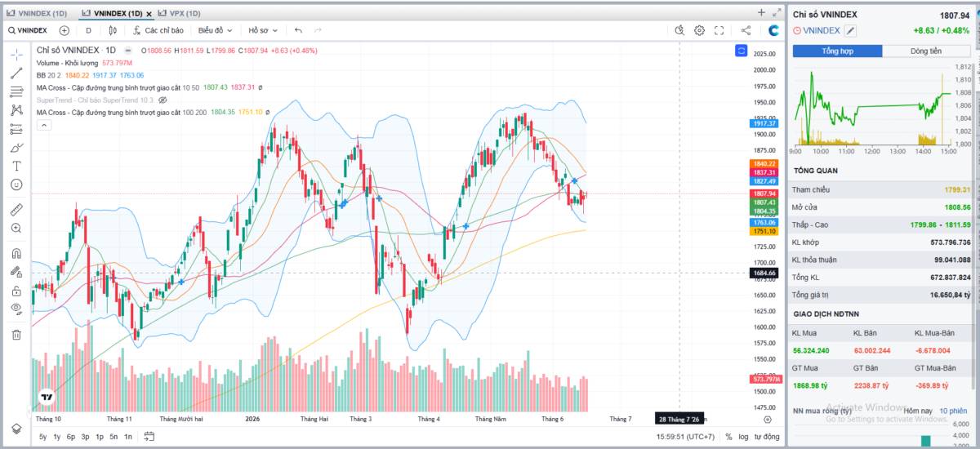This screenshot has height=449, width=980.
Task: Open the emoji icons tool
Action: click(16, 184)
